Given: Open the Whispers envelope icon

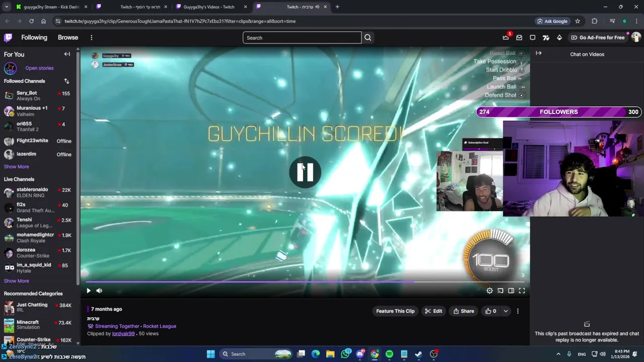Looking at the screenshot, I should [519, 38].
